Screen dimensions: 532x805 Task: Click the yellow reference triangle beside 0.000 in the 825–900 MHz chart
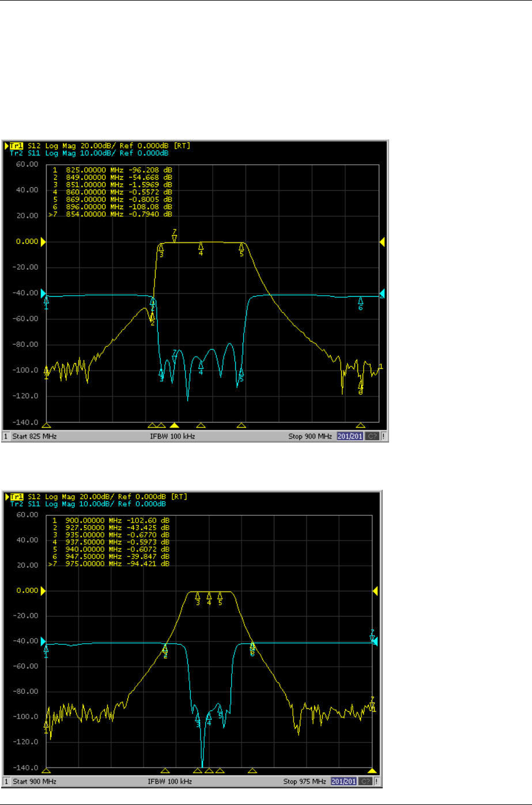[x=43, y=242]
